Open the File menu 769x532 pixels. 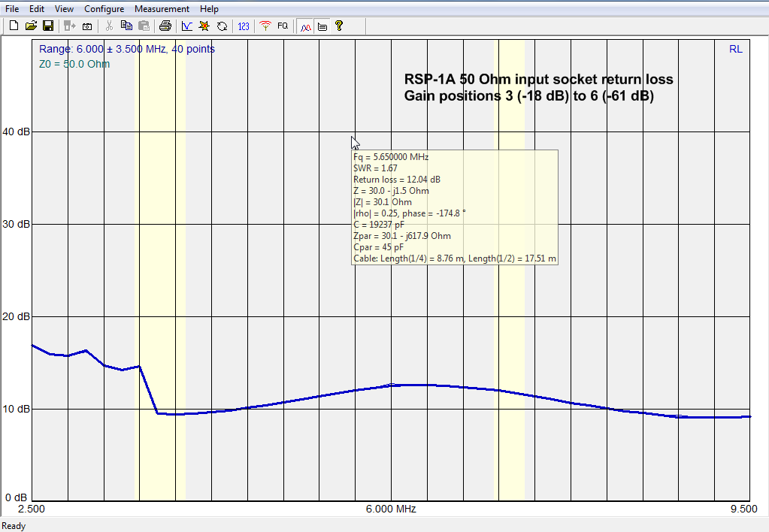point(12,9)
